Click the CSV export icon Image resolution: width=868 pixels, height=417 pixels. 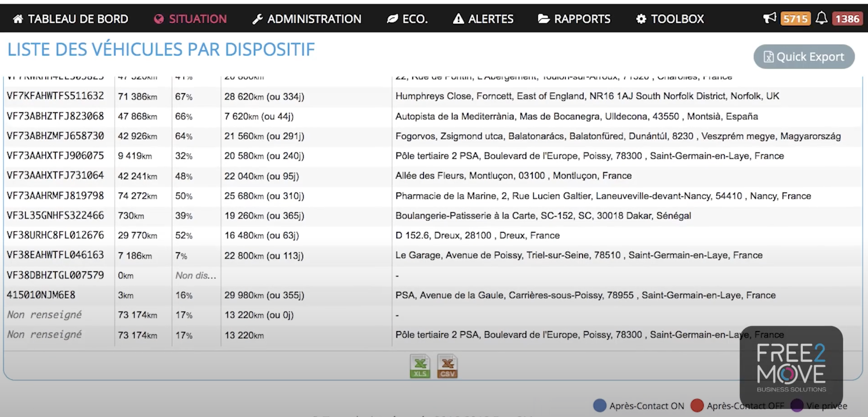click(447, 366)
